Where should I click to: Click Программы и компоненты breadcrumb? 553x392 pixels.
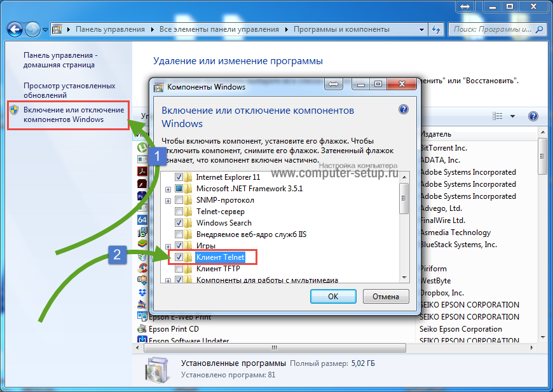coord(342,29)
